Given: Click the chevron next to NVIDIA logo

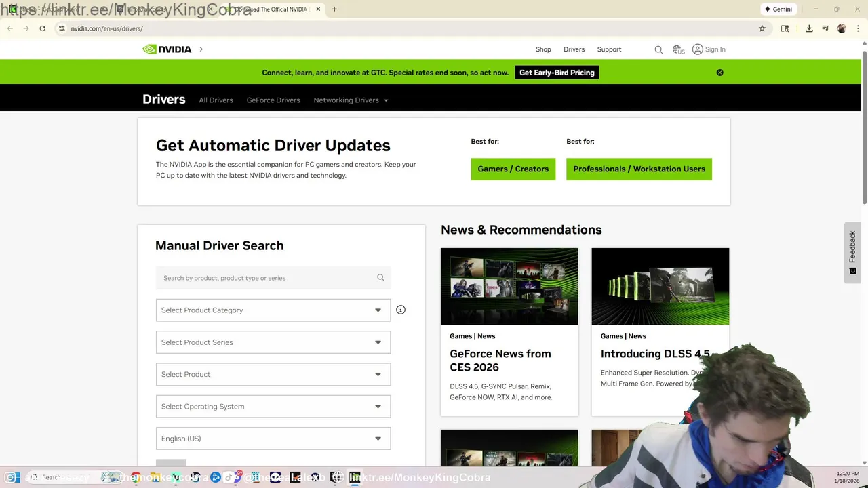Looking at the screenshot, I should [201, 49].
